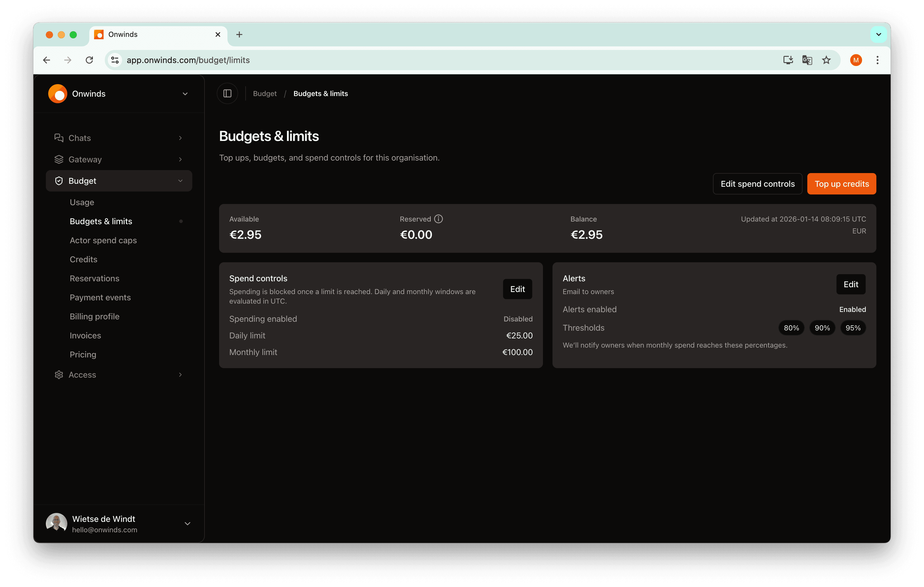The width and height of the screenshot is (924, 587).
Task: Click the Top up credits button
Action: pyautogui.click(x=842, y=184)
